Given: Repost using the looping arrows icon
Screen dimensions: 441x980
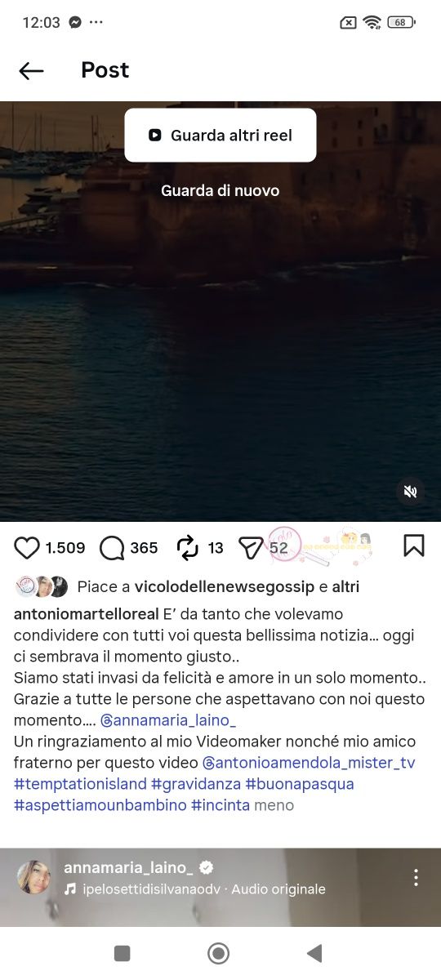Looking at the screenshot, I should click(x=188, y=548).
